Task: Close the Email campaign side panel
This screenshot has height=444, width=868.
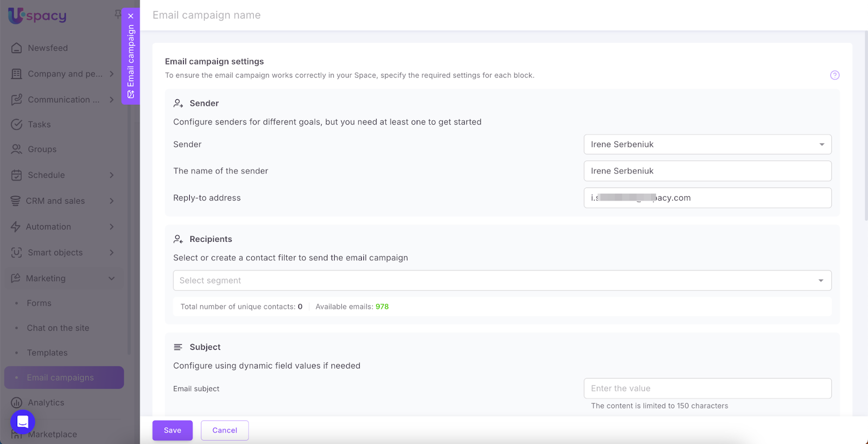Action: click(x=131, y=16)
